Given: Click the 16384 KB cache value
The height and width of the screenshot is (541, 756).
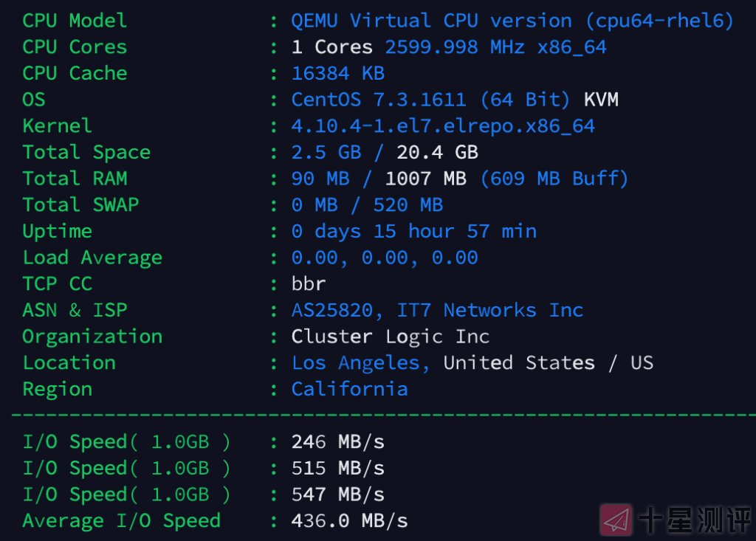Looking at the screenshot, I should point(337,74).
